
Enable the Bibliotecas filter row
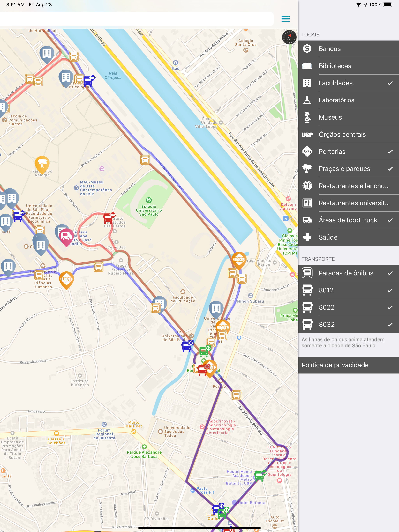pyautogui.click(x=348, y=66)
